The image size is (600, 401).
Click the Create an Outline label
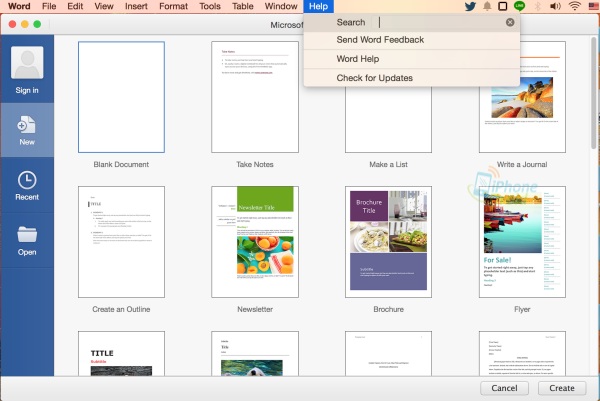pyautogui.click(x=121, y=309)
